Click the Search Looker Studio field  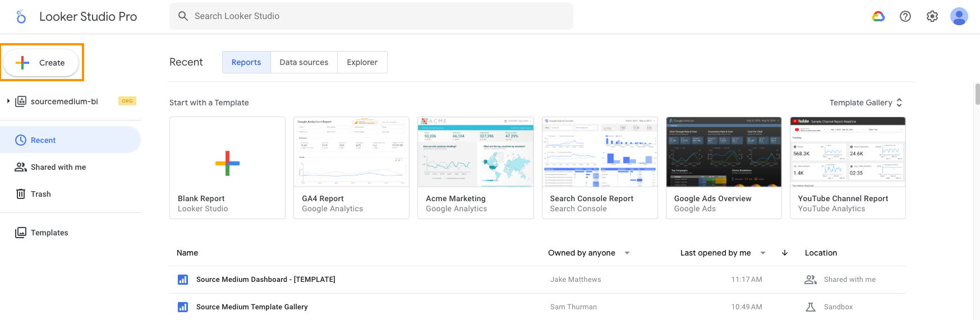pos(371,16)
